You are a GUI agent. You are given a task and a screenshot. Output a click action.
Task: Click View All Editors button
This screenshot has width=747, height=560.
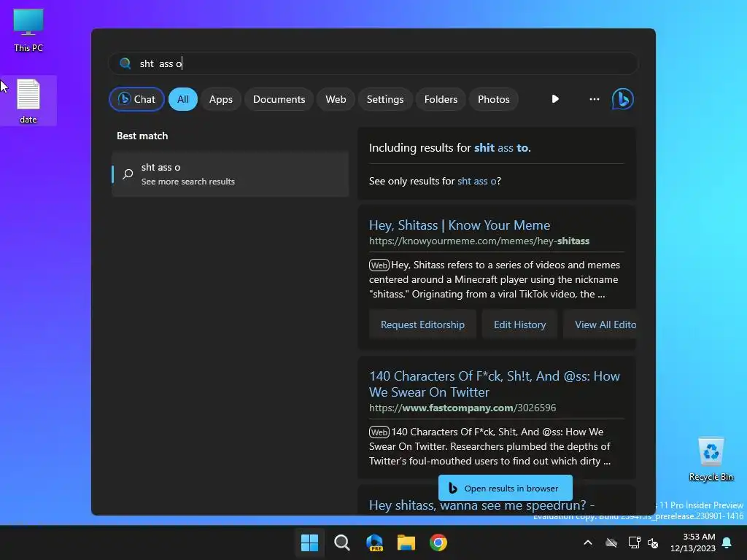coord(600,324)
